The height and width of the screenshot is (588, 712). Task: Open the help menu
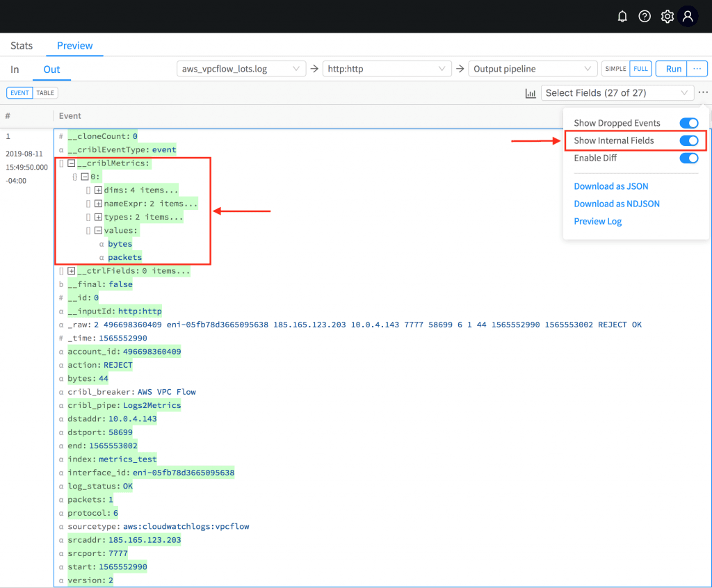[644, 16]
